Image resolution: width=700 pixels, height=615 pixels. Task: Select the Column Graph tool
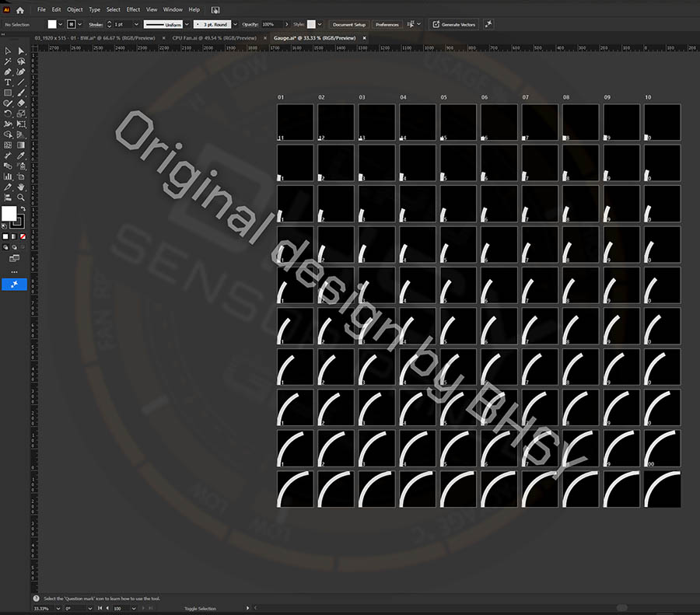coord(8,176)
